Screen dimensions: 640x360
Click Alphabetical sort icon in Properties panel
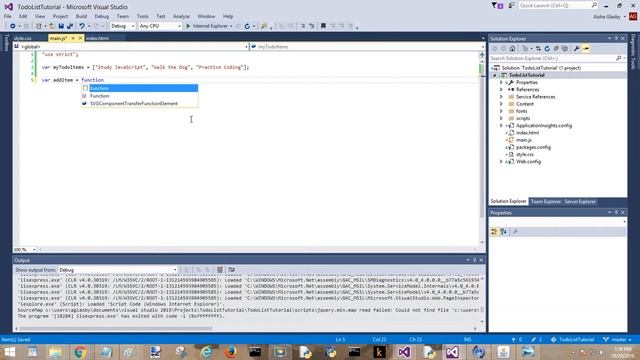point(504,232)
